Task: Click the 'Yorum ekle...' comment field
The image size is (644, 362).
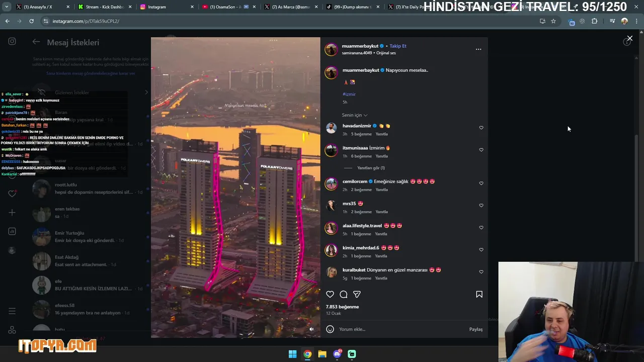Action: coord(403,329)
